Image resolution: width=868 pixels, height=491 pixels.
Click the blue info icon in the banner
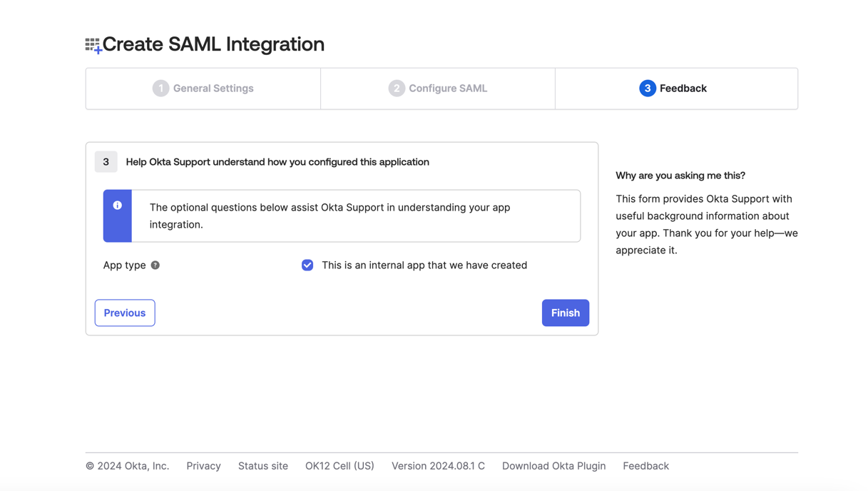pos(117,205)
